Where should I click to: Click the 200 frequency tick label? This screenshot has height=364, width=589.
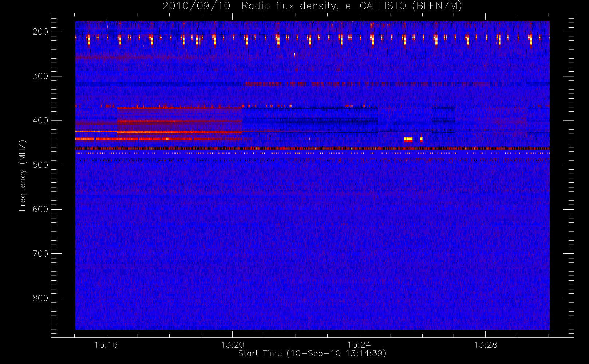tap(40, 32)
